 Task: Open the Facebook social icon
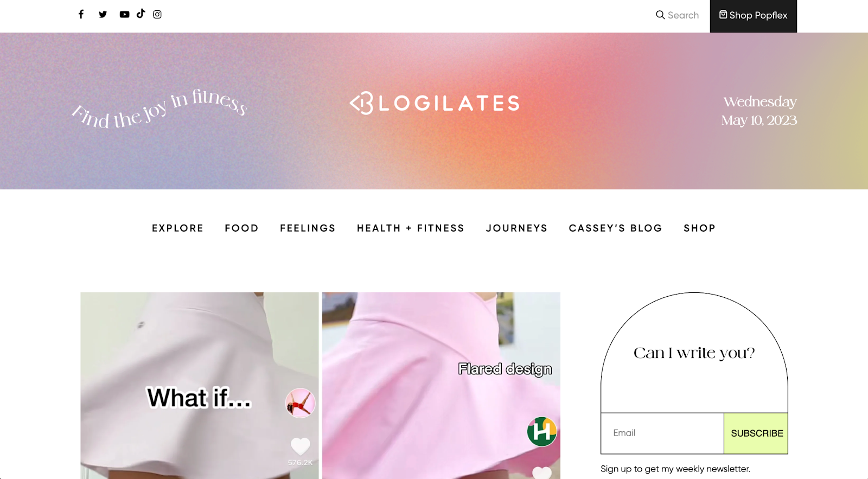[x=81, y=14]
